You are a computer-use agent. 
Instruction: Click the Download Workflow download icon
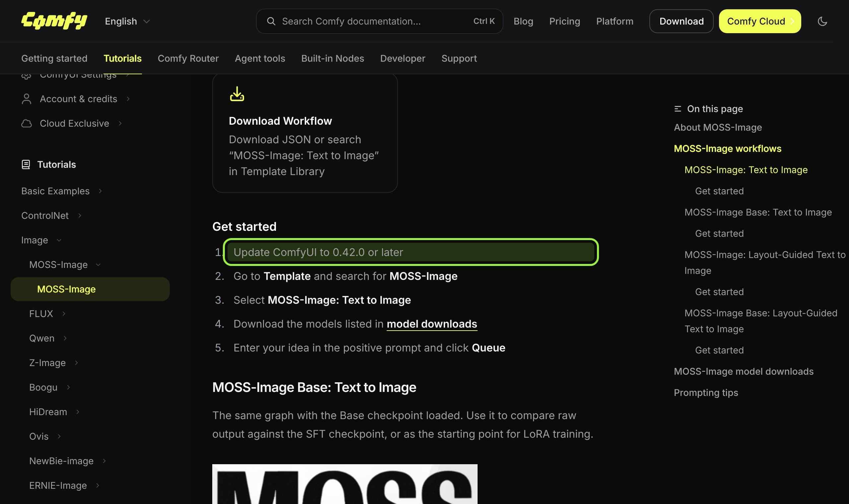pos(237,94)
